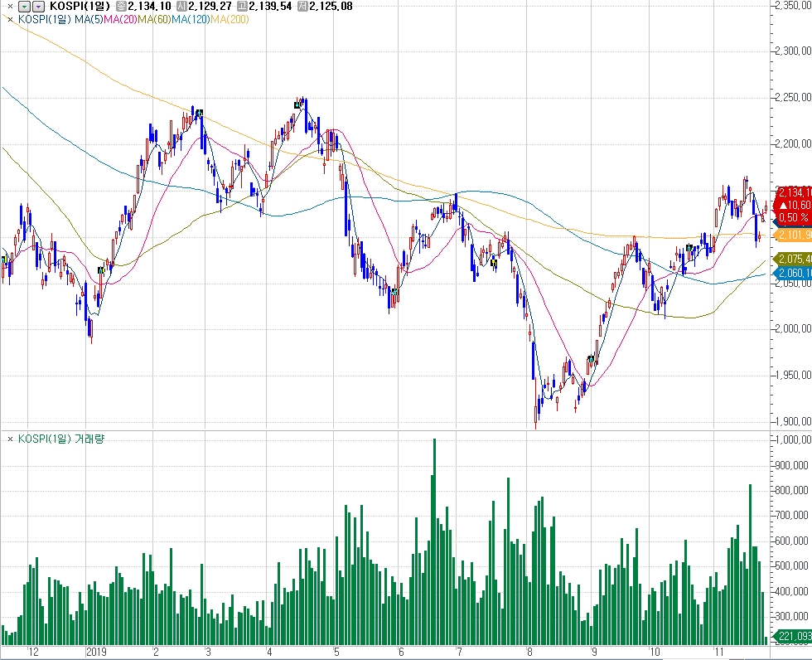Click the tallest volume bar in mid-June
The image size is (812, 660).
433,539
